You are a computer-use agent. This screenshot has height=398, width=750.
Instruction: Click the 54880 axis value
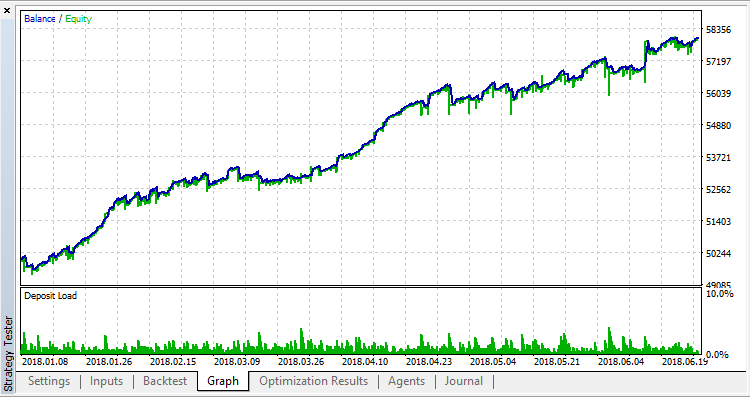tap(718, 125)
